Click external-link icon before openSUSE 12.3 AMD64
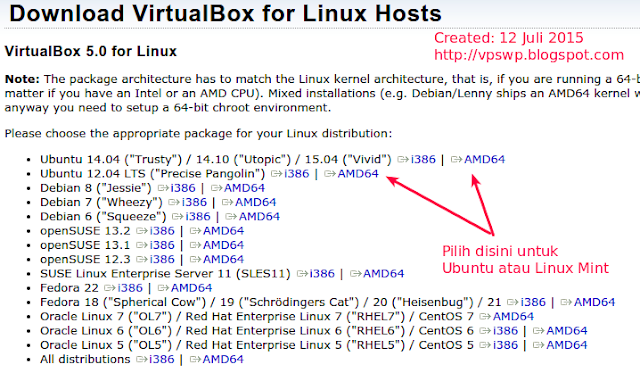The image size is (640, 373). (195, 260)
